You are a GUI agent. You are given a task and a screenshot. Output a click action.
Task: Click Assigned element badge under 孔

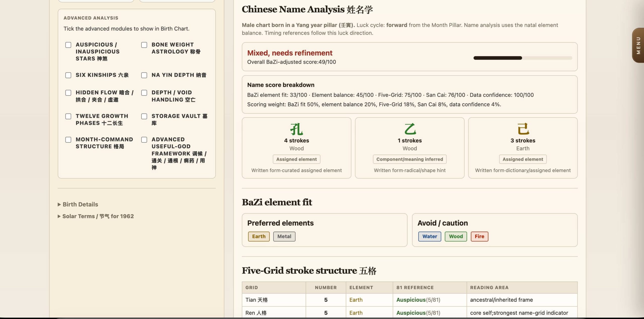pos(297,159)
